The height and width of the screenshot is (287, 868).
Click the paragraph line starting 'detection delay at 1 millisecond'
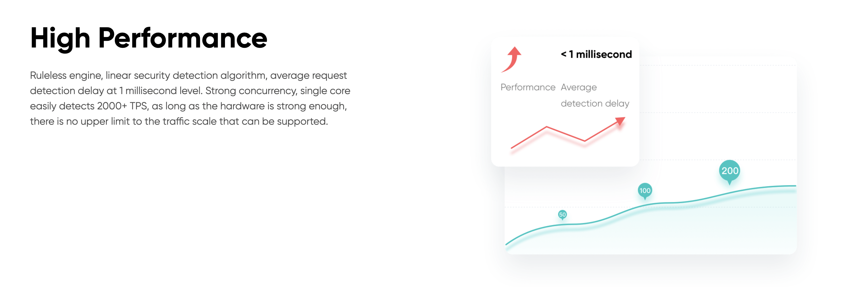tap(190, 91)
